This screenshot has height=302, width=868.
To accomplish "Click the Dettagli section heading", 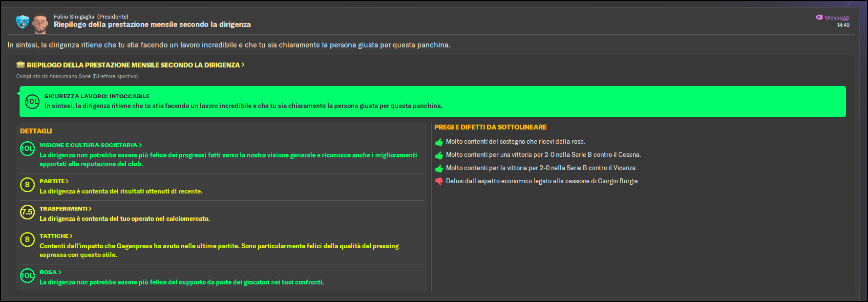I will (36, 131).
